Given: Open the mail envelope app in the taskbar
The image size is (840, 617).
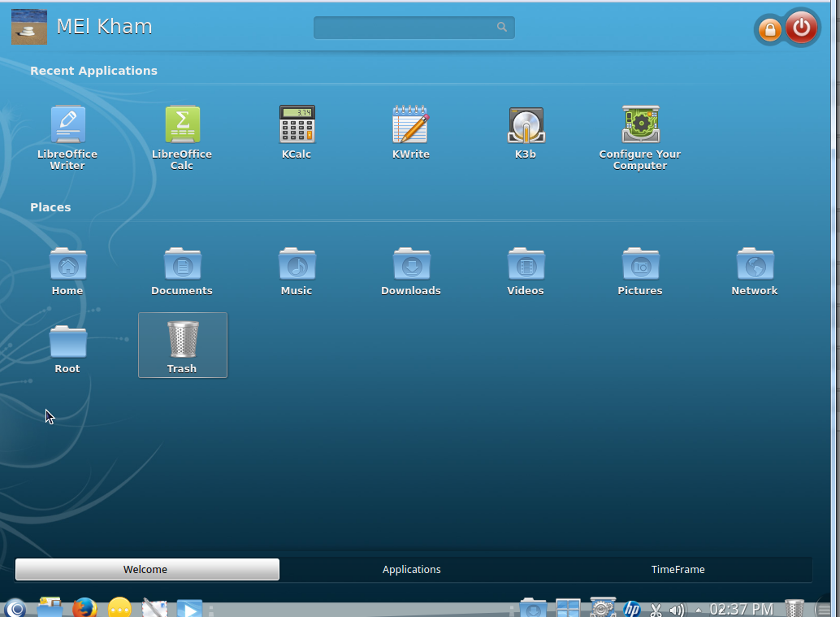Looking at the screenshot, I should point(154,608).
